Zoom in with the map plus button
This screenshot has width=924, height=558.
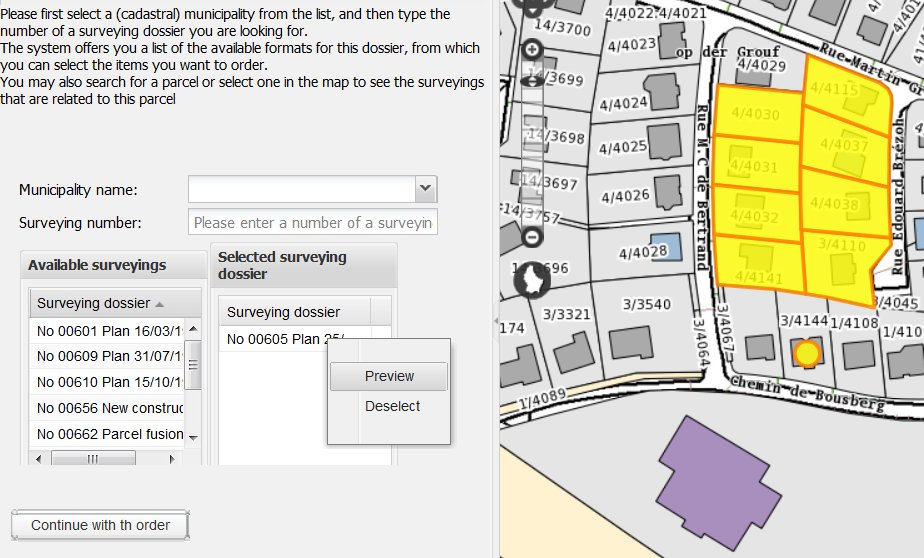(532, 49)
